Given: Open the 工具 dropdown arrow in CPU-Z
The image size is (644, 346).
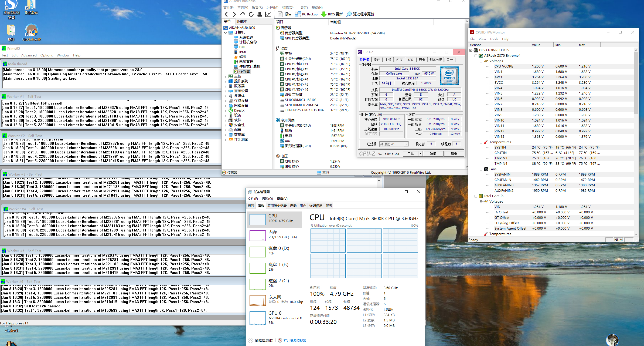Looking at the screenshot, I should coord(420,154).
